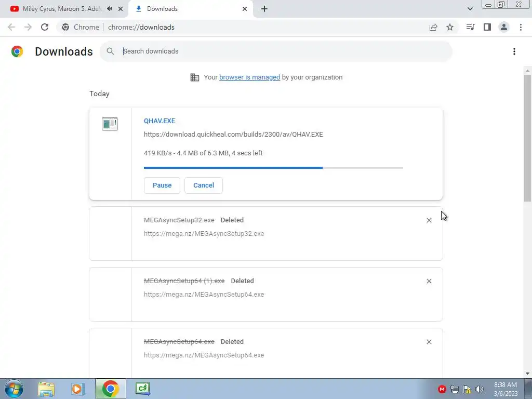Click the MEGA tray icon

[442, 389]
